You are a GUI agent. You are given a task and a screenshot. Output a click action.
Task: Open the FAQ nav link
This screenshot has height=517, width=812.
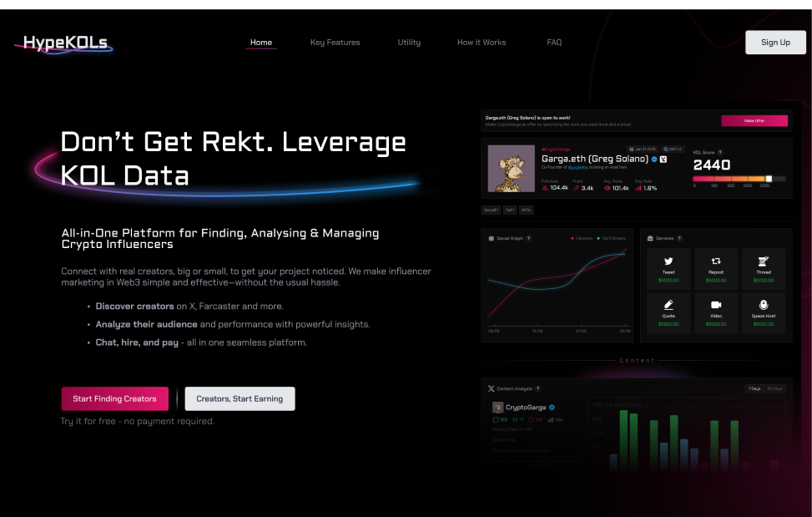[x=554, y=43]
